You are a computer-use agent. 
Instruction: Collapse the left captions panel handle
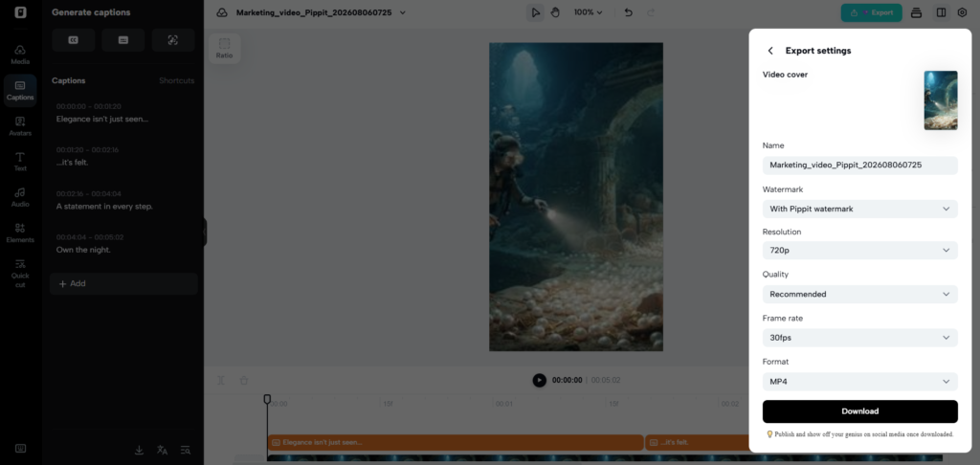(205, 232)
